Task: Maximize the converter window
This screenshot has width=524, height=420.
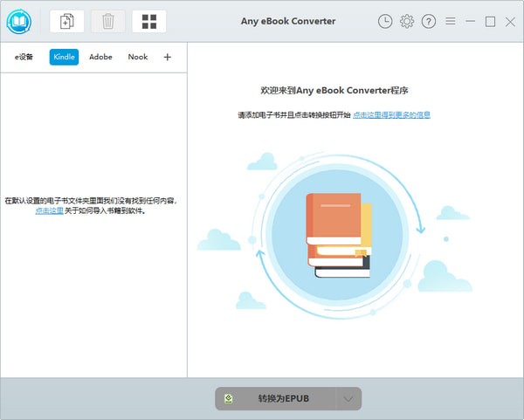Action: coord(490,22)
